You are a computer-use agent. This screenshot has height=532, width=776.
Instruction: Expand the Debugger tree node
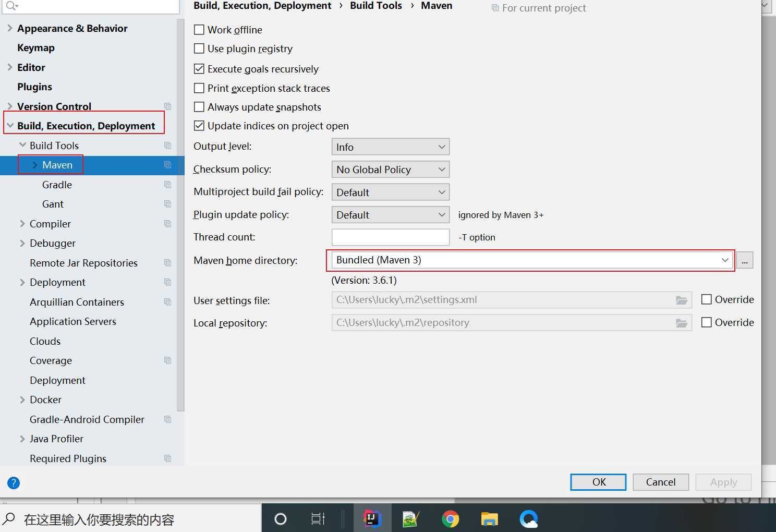22,243
